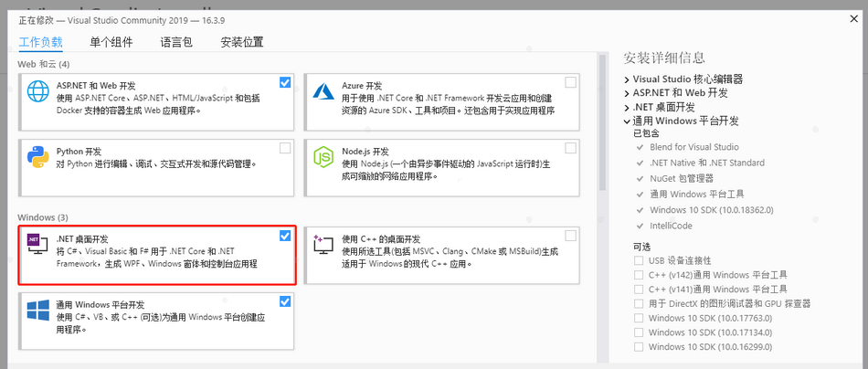Uncheck the 通用 Windows 平台开发 checkbox
This screenshot has height=369, width=868.
[x=285, y=301]
